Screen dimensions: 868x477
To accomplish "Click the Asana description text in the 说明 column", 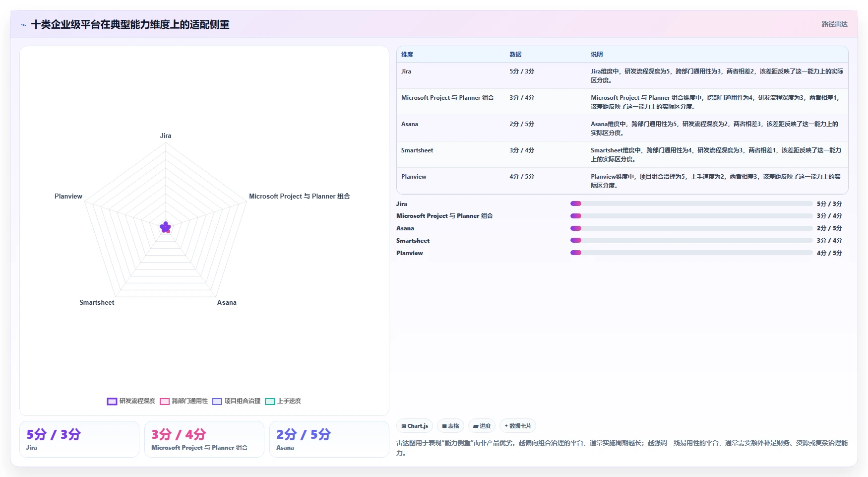I will 715,129.
